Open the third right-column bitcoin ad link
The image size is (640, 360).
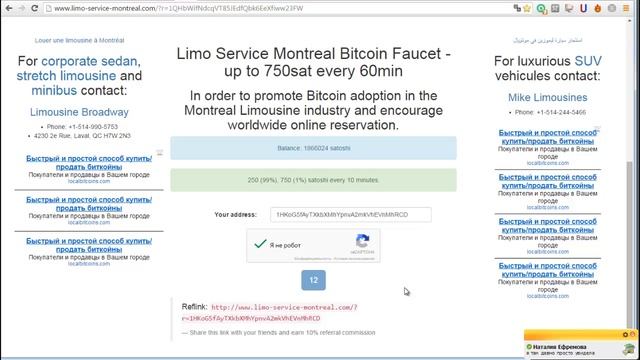pyautogui.click(x=547, y=225)
